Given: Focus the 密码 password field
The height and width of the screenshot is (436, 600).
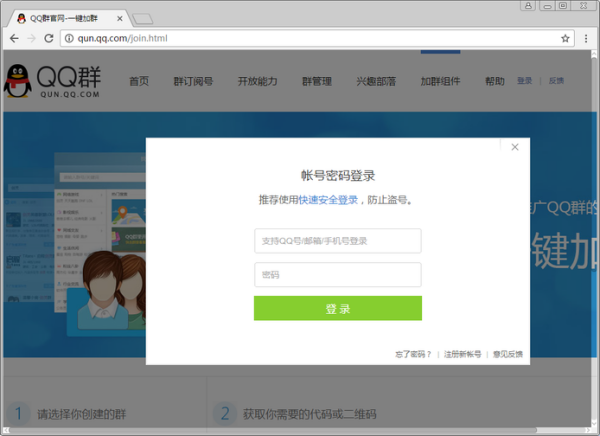Looking at the screenshot, I should 337,274.
